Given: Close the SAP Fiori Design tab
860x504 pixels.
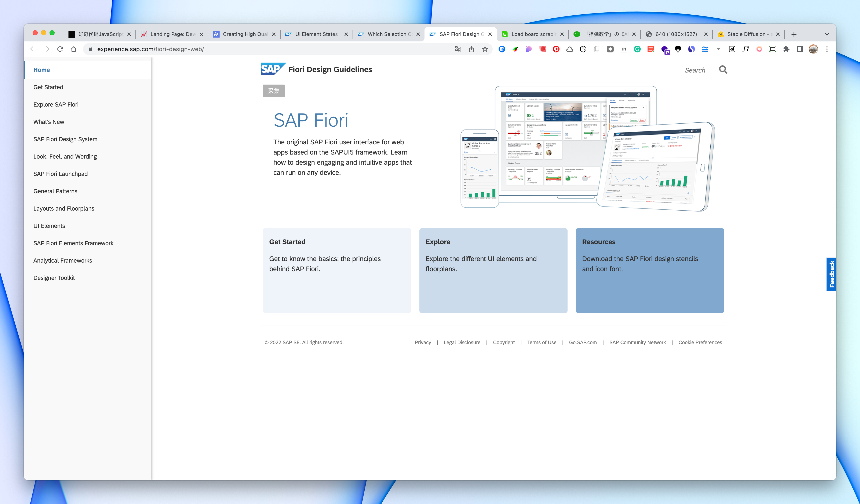Looking at the screenshot, I should 490,34.
